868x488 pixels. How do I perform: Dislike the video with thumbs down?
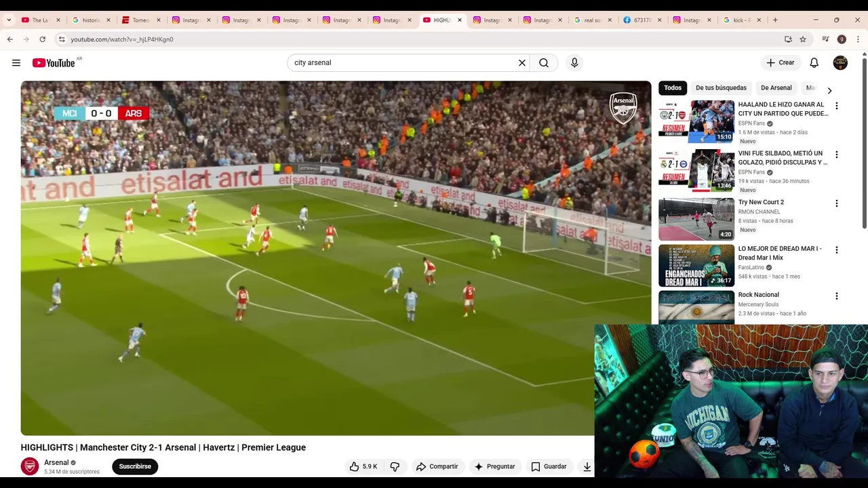[x=395, y=466]
